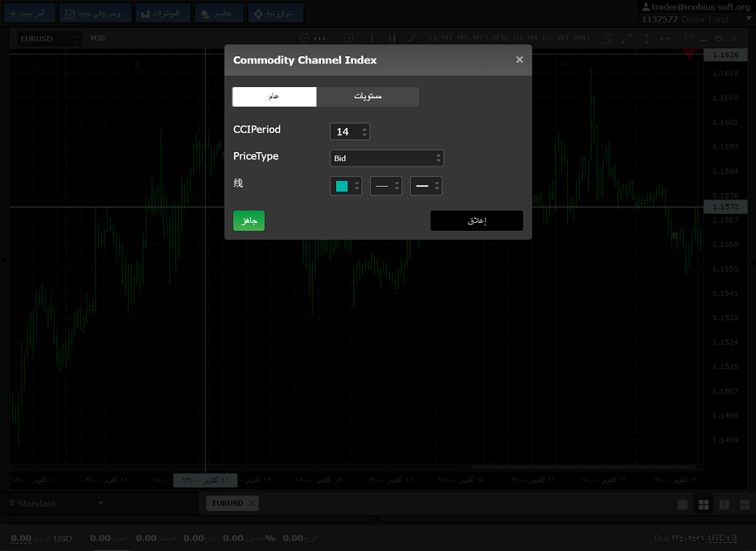Screen dimensions: 756x551
Task: Click the UTC+3 timezone link
Action: tap(722, 538)
